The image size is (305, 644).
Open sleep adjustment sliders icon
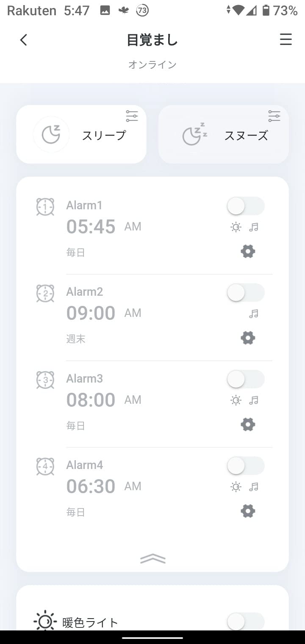coord(132,116)
